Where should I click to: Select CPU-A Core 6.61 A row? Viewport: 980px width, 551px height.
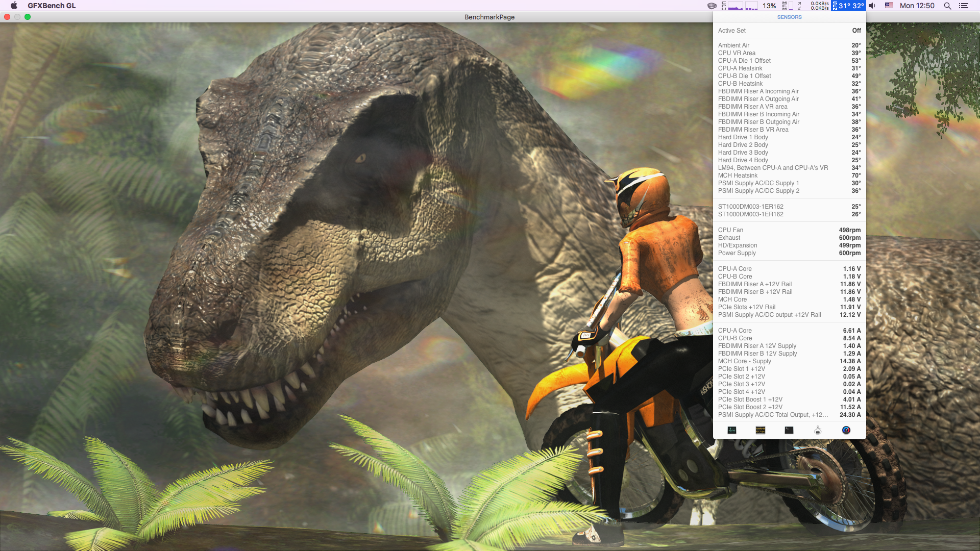(x=789, y=331)
